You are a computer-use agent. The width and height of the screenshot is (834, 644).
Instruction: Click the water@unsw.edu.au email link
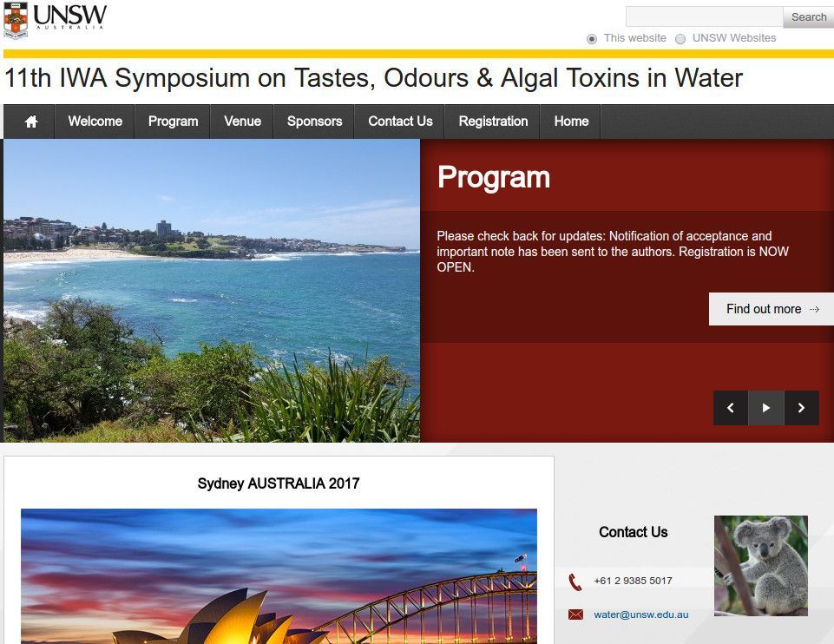[x=641, y=614]
